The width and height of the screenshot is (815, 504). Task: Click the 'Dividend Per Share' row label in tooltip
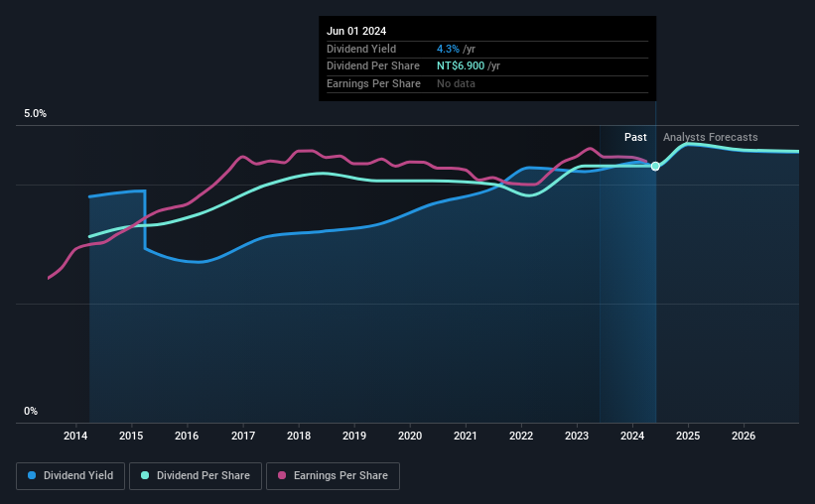tap(372, 66)
